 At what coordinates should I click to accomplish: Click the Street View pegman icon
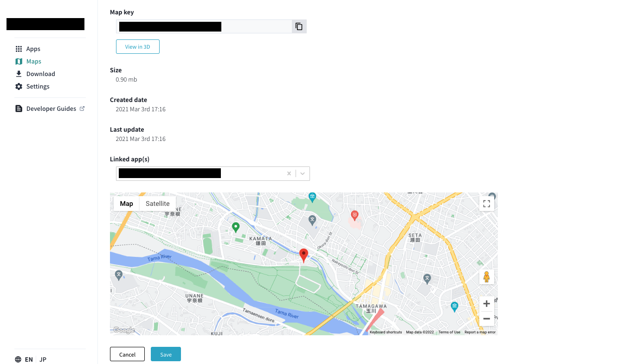pos(486,276)
